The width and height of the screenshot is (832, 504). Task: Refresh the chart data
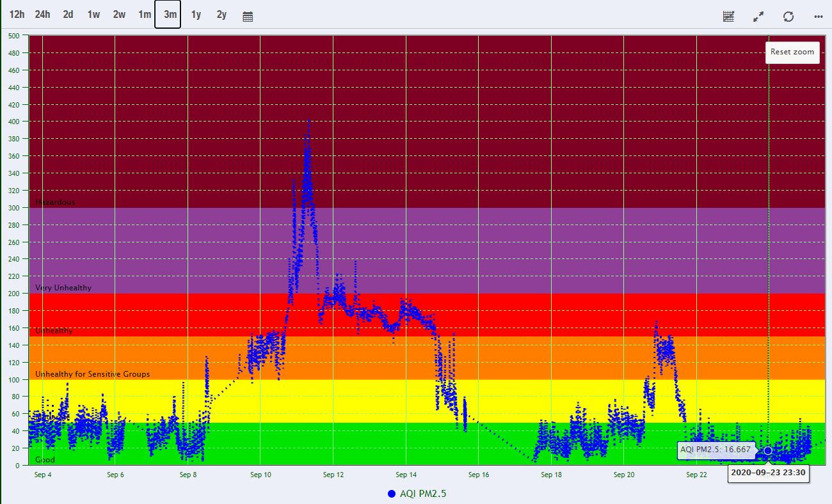(x=788, y=16)
